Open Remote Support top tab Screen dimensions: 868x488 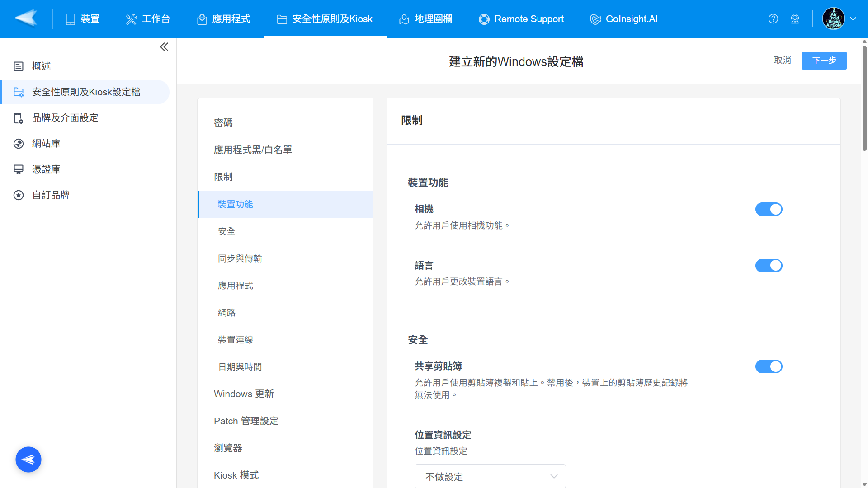[x=521, y=19]
